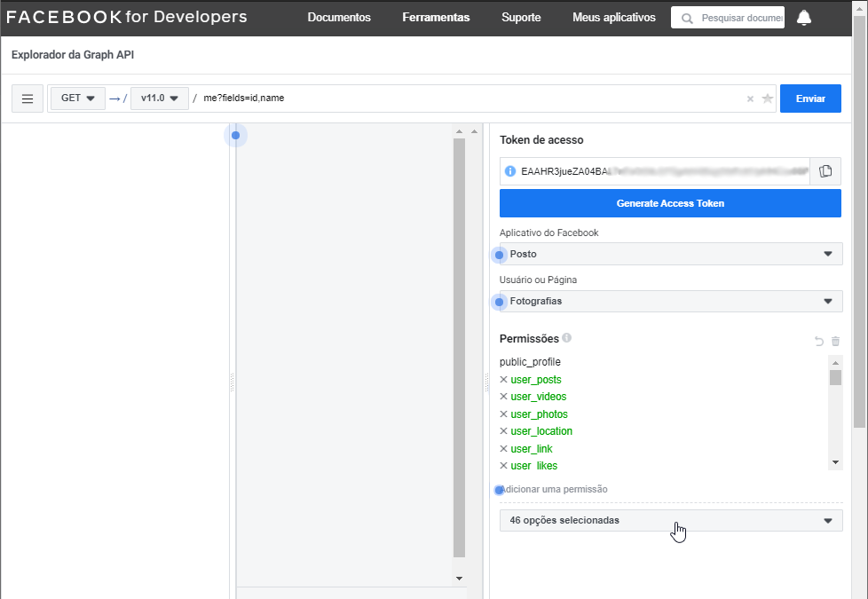Click the public_profile permission text
868x599 pixels.
530,362
